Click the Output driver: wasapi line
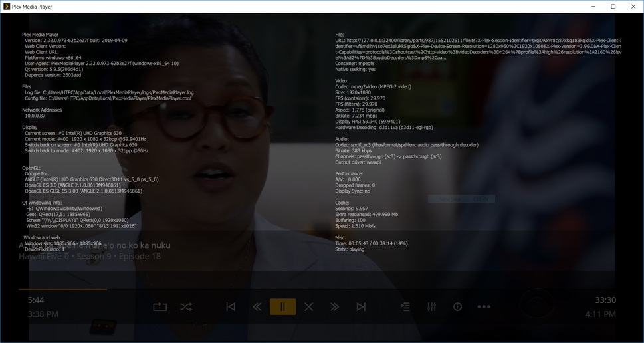Screen dimensions: 644x343 coord(358,162)
